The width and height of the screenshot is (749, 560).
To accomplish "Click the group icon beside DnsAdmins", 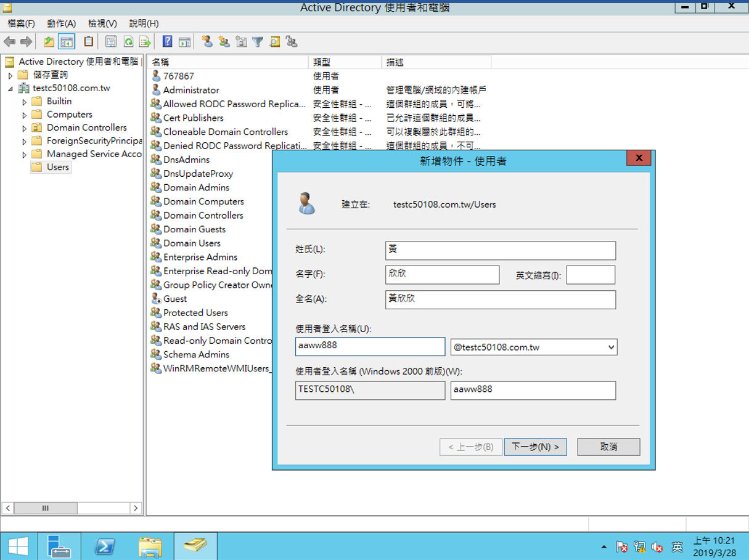I will pyautogui.click(x=156, y=160).
